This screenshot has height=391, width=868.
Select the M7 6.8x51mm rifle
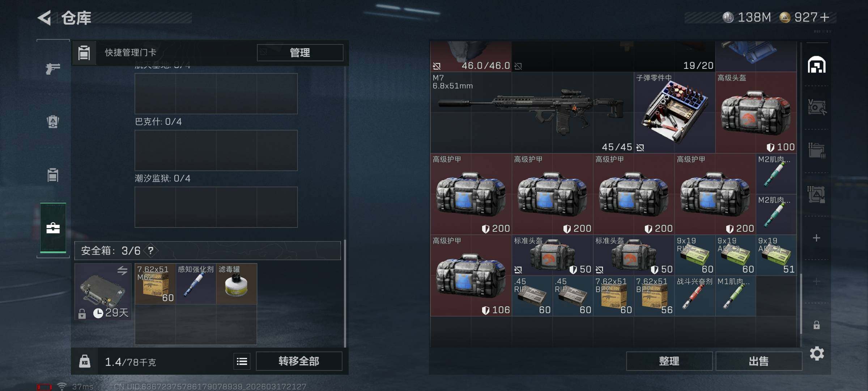point(532,112)
